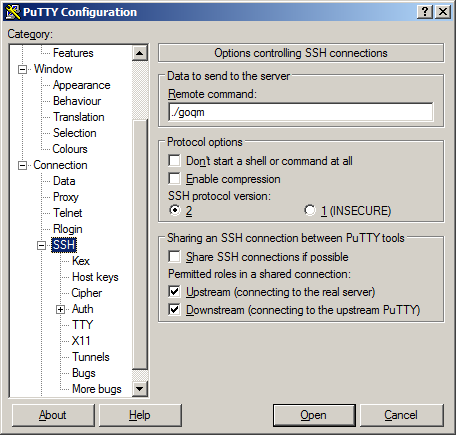Click the Remote command text field

click(x=301, y=112)
